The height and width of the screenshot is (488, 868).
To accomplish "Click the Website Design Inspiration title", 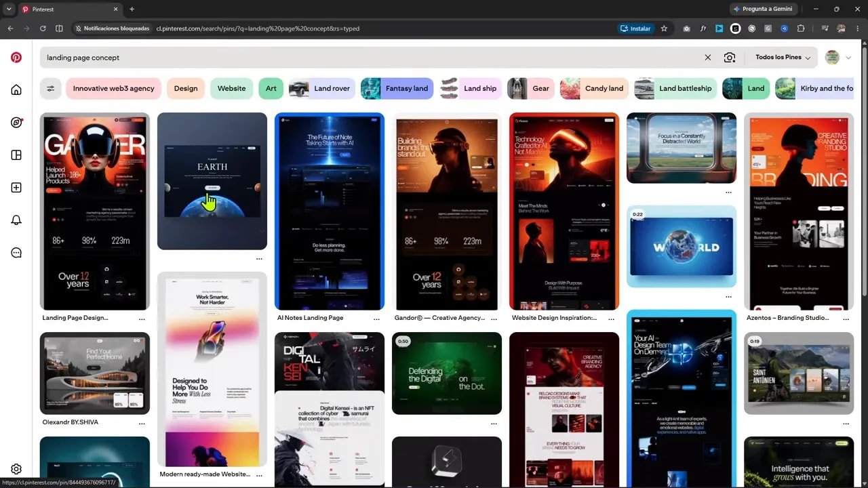I will pos(555,318).
